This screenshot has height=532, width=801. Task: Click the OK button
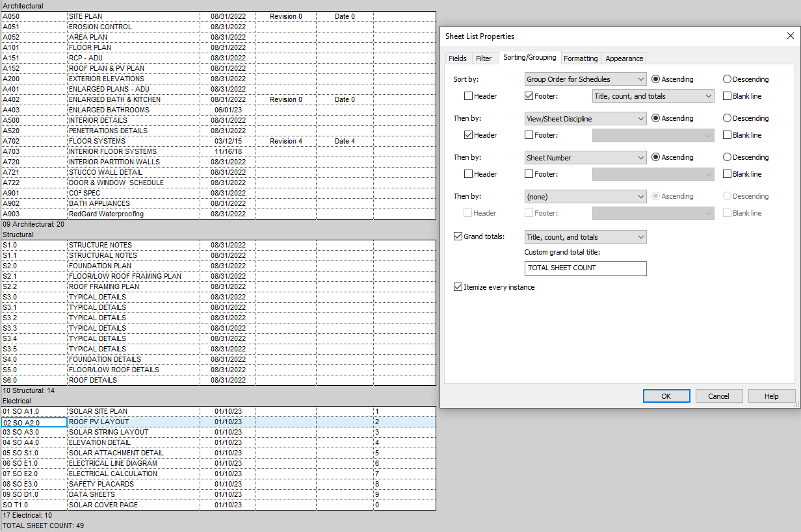coord(666,396)
